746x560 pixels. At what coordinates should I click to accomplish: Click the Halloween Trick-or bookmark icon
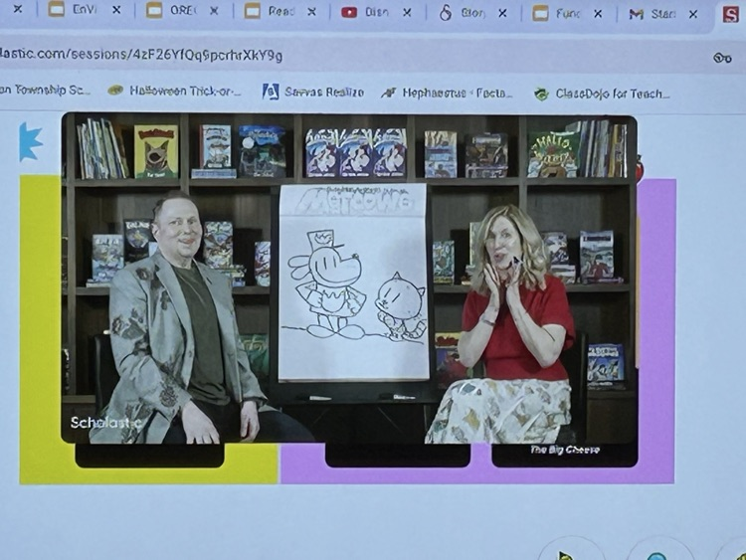tap(115, 91)
